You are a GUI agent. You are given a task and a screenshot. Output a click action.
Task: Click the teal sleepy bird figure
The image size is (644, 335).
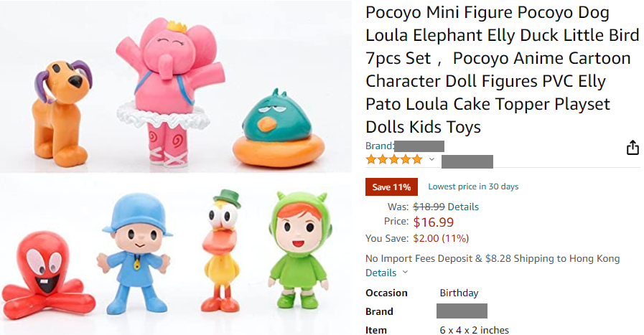click(x=269, y=128)
